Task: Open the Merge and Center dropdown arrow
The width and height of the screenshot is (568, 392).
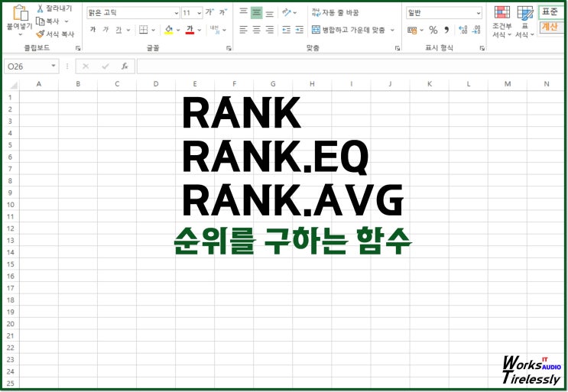Action: tap(392, 30)
